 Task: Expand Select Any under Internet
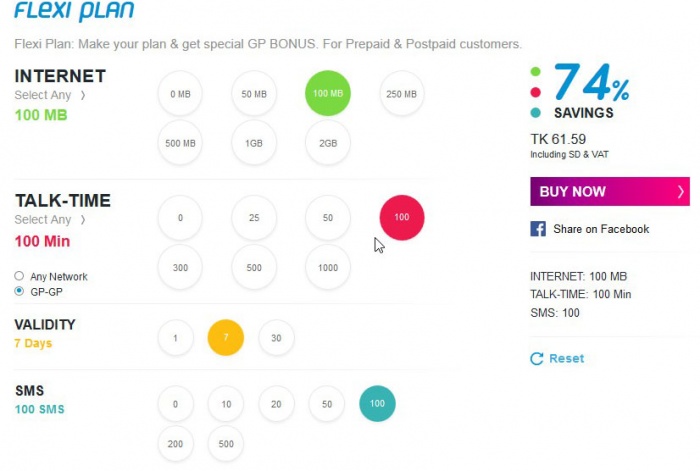click(x=83, y=96)
